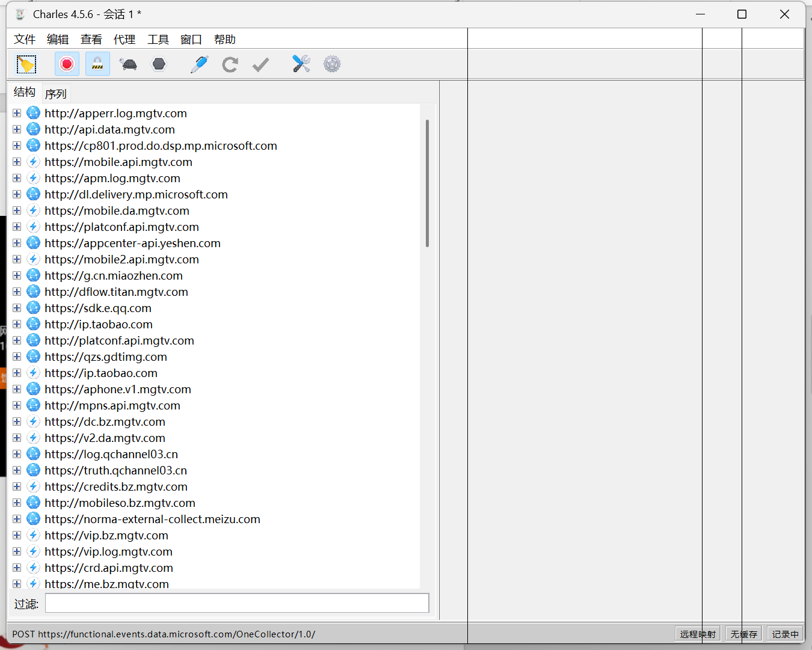Click globe icon of truth.qchannel03.cn
This screenshot has height=650, width=812.
click(34, 470)
